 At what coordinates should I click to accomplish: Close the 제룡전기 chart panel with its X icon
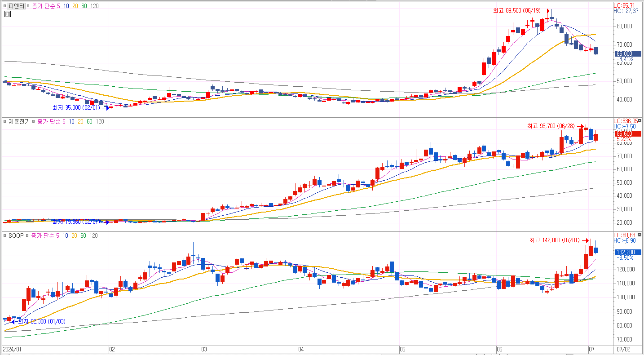tap(640, 121)
